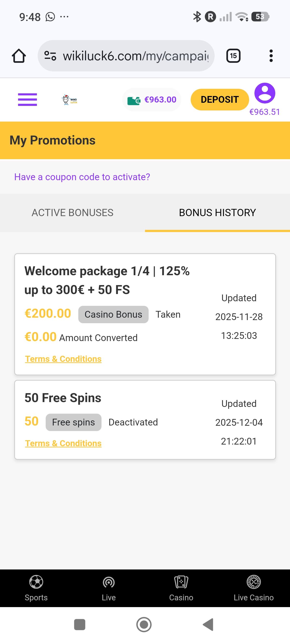Screen dimensions: 290x644
Task: Open the Live Casino section
Action: tap(254, 588)
